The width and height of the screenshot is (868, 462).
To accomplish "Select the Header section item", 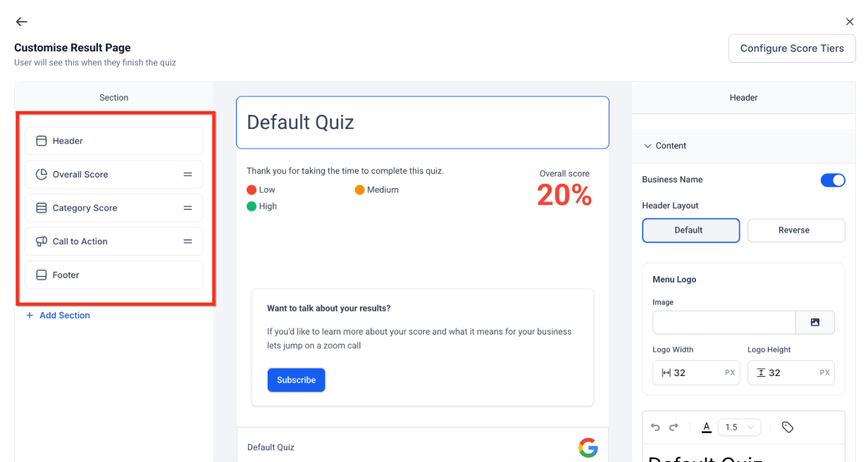I will [113, 141].
